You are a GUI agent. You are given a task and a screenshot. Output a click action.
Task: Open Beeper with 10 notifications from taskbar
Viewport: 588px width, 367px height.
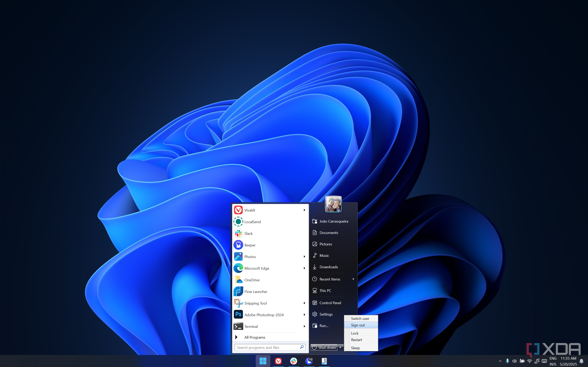pyautogui.click(x=309, y=361)
